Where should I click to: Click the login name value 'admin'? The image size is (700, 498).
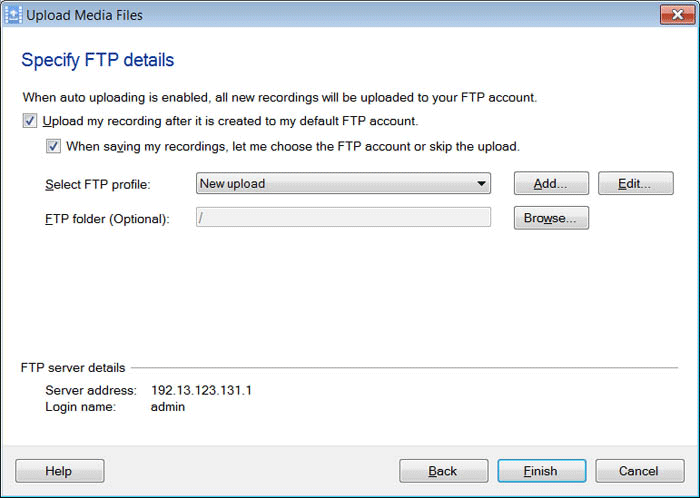(x=168, y=407)
